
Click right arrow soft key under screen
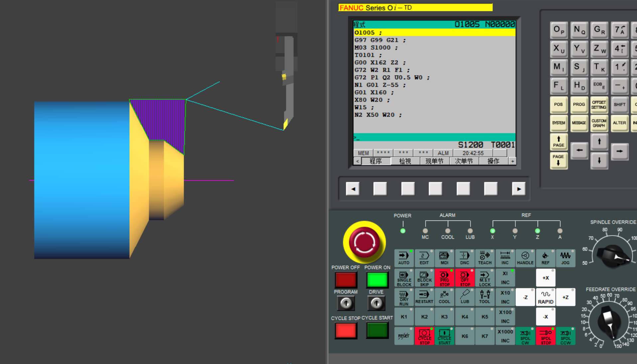click(x=519, y=189)
